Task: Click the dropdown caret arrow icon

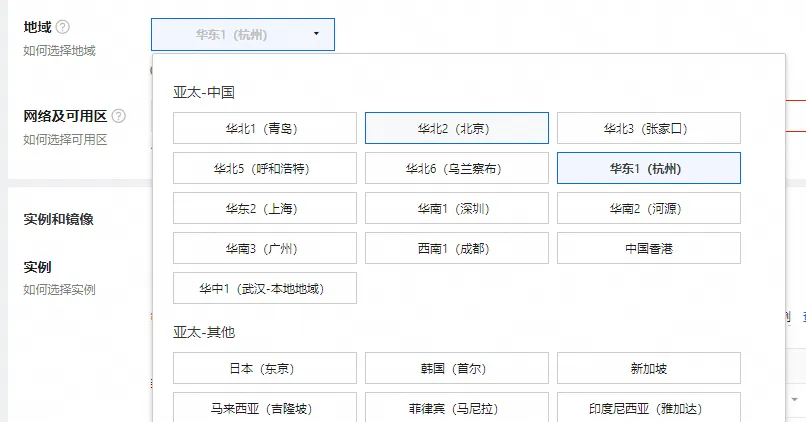Action: 316,34
